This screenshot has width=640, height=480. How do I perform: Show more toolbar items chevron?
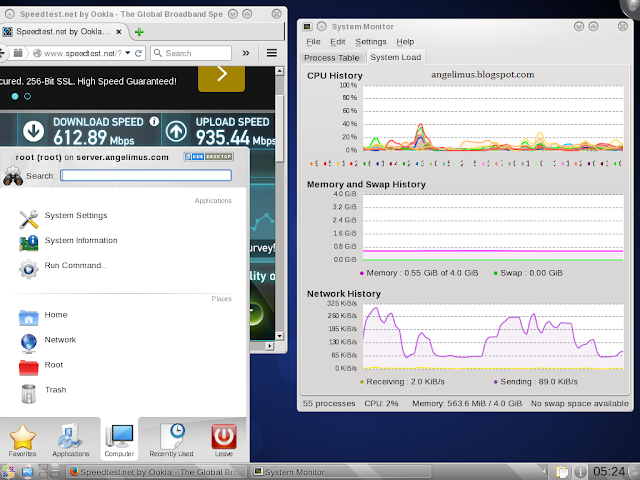coord(246,53)
